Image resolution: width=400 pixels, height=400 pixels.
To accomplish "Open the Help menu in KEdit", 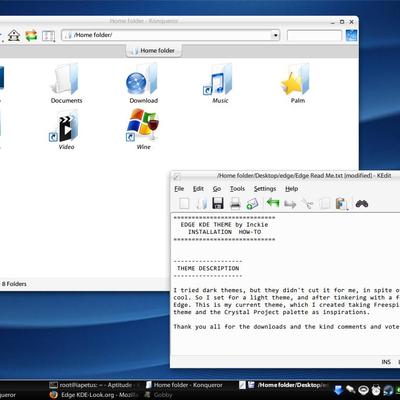I will click(x=291, y=189).
